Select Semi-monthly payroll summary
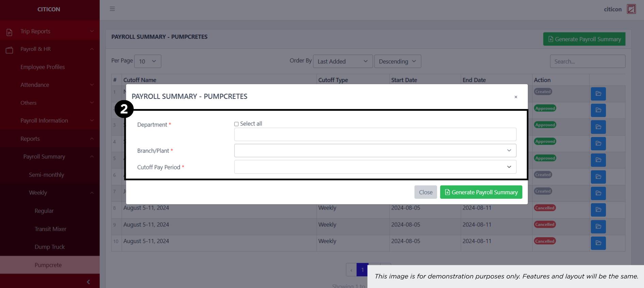This screenshot has width=644, height=288. tap(47, 175)
